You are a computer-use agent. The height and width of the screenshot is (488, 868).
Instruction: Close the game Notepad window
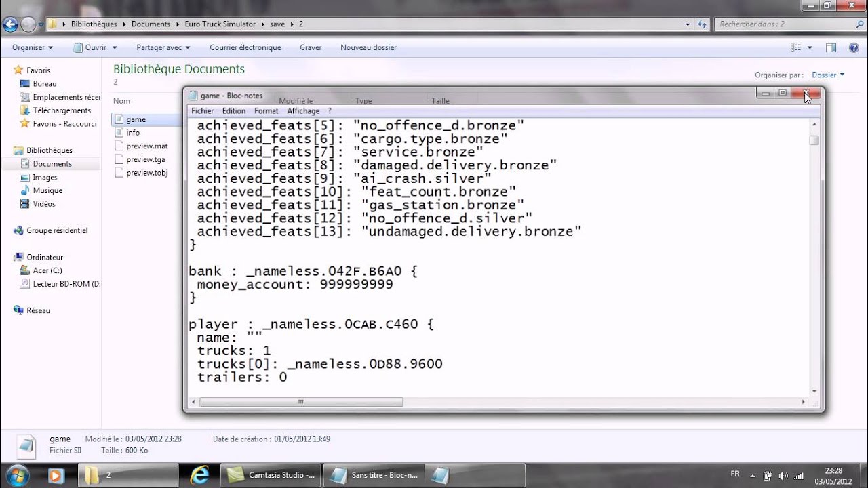tap(806, 94)
